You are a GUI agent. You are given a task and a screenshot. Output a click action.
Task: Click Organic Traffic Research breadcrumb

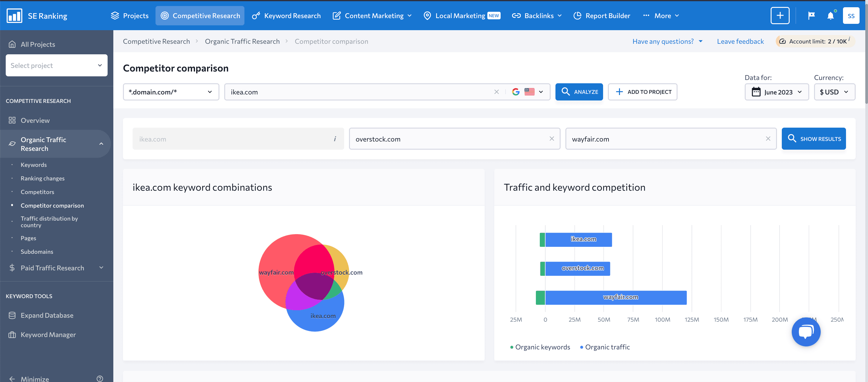click(242, 41)
